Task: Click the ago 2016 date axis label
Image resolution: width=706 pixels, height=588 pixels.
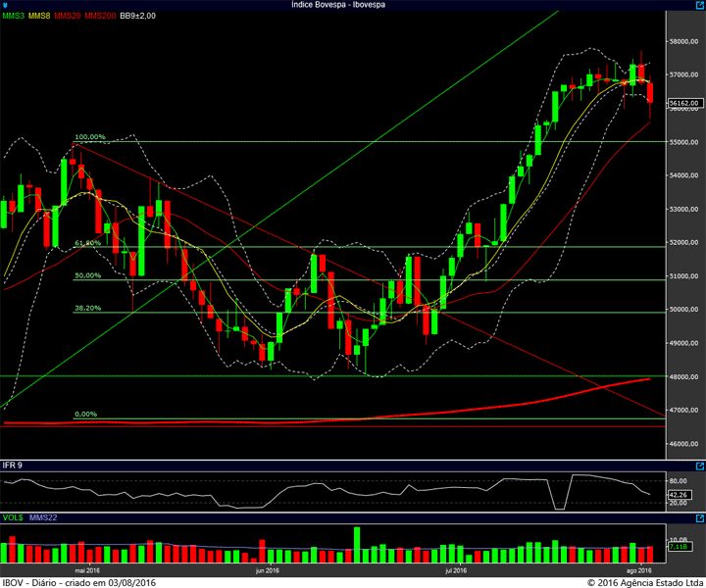Action: [x=639, y=570]
